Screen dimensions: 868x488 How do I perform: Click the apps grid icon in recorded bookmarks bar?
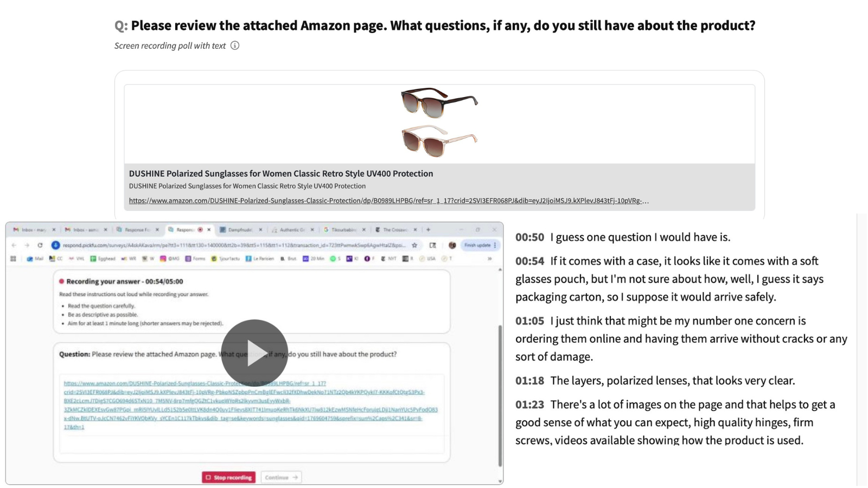13,259
